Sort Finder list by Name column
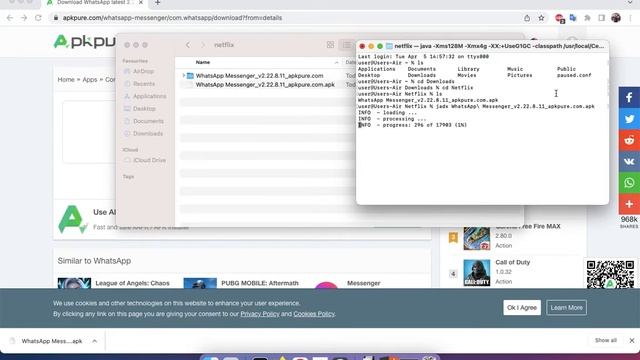 (x=203, y=62)
